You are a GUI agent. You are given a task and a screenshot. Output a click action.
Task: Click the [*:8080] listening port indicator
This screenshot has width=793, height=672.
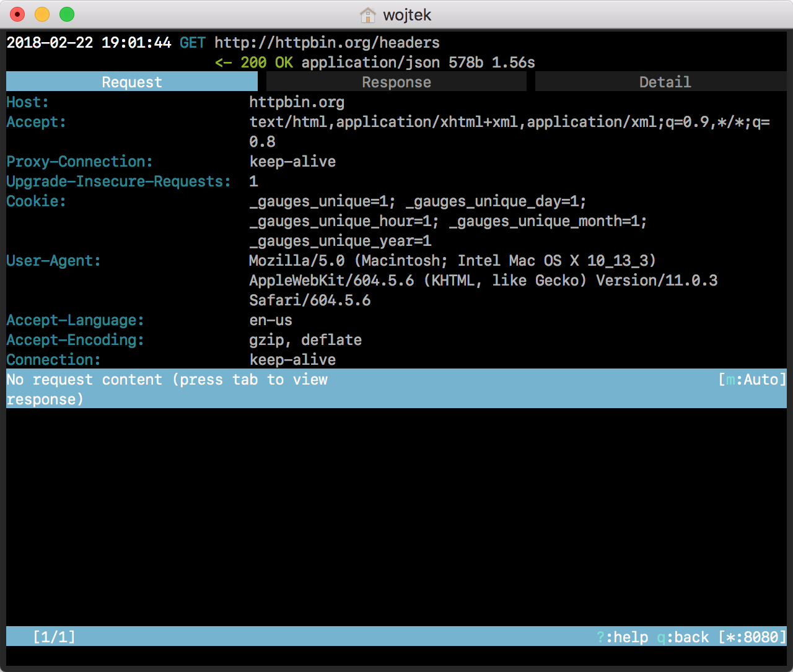click(x=752, y=637)
